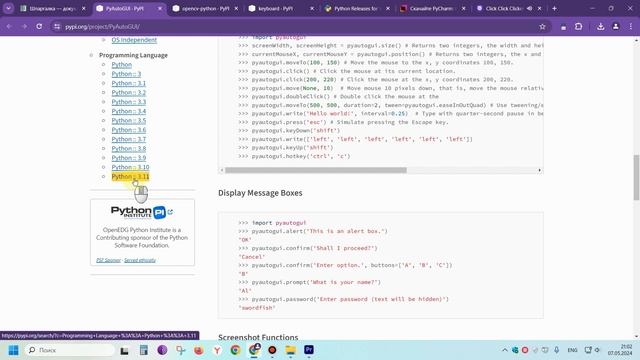Open the OS Independent classifier link

134,40
